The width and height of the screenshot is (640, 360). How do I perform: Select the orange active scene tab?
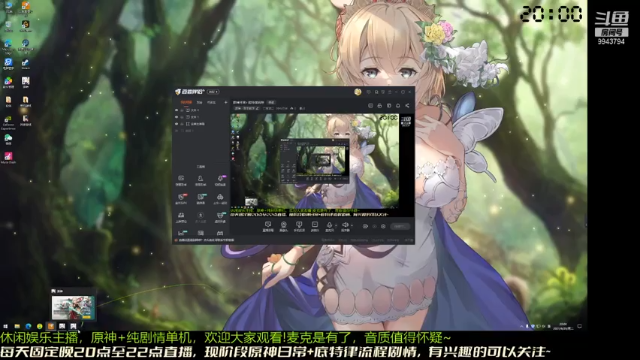pyautogui.click(x=186, y=102)
